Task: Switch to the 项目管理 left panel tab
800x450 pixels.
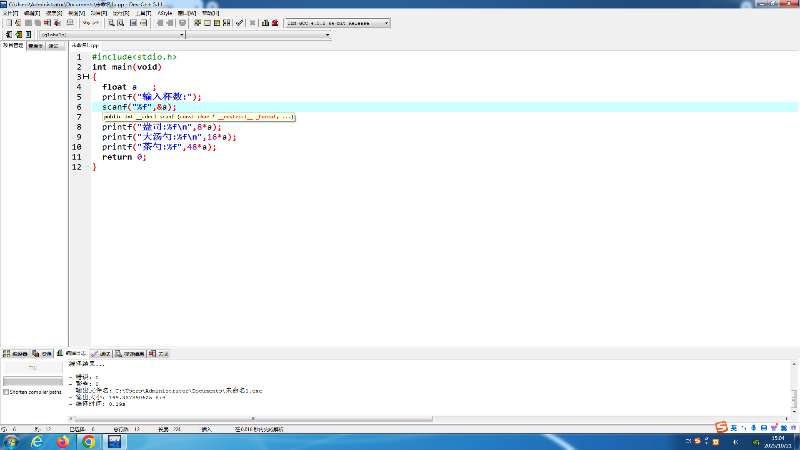Action: pos(13,45)
